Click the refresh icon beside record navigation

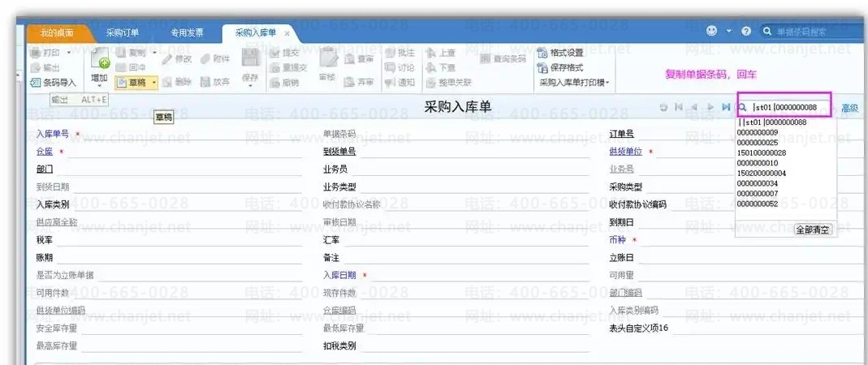tap(663, 107)
